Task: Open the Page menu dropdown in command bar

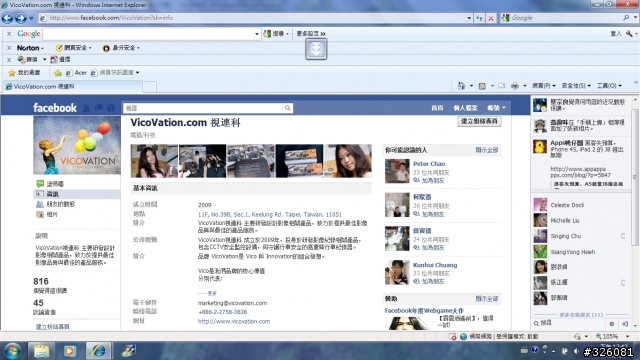Action: click(544, 86)
